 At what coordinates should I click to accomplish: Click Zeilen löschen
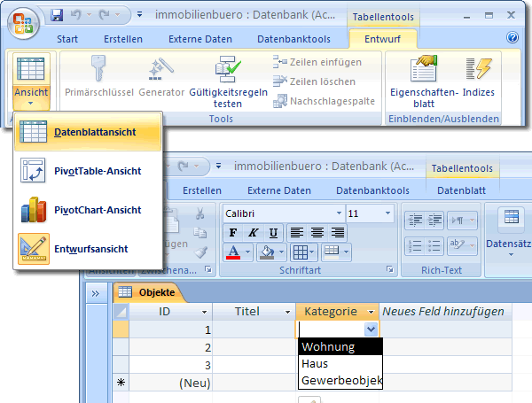pos(314,81)
